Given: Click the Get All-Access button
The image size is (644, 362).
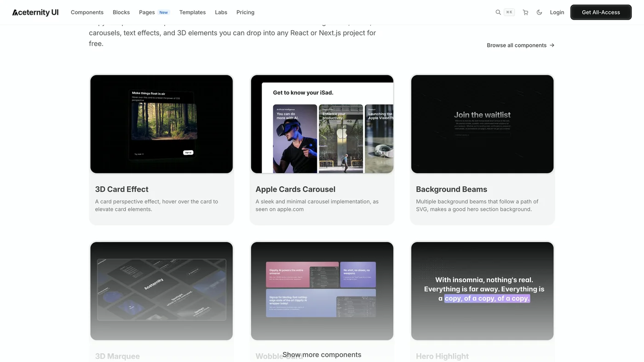Looking at the screenshot, I should click(601, 12).
